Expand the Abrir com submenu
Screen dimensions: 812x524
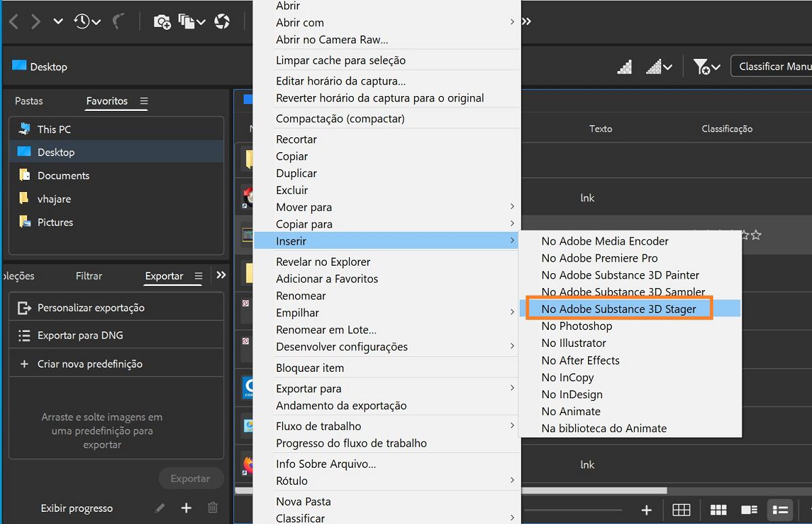pos(512,22)
